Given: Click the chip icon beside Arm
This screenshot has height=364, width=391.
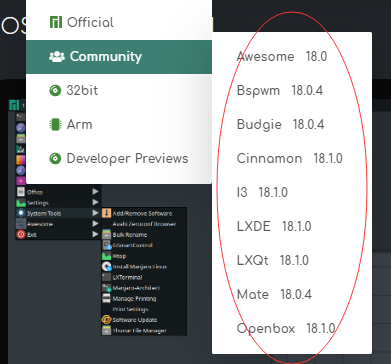Looking at the screenshot, I should [x=55, y=125].
